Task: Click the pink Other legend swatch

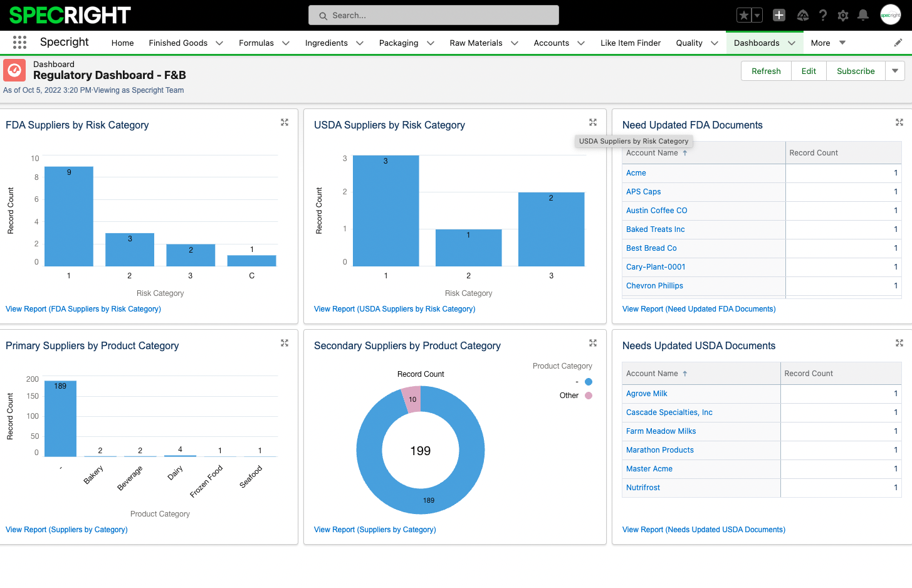Action: pyautogui.click(x=587, y=396)
